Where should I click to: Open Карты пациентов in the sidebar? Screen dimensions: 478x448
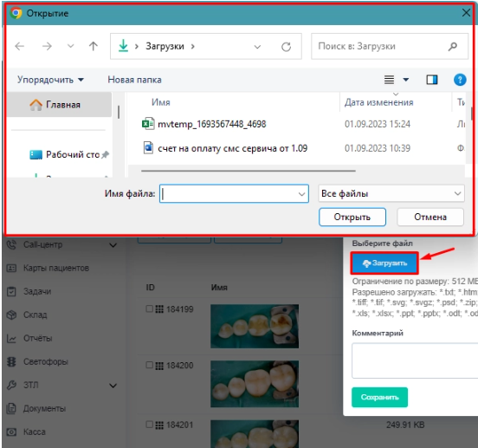click(x=56, y=268)
